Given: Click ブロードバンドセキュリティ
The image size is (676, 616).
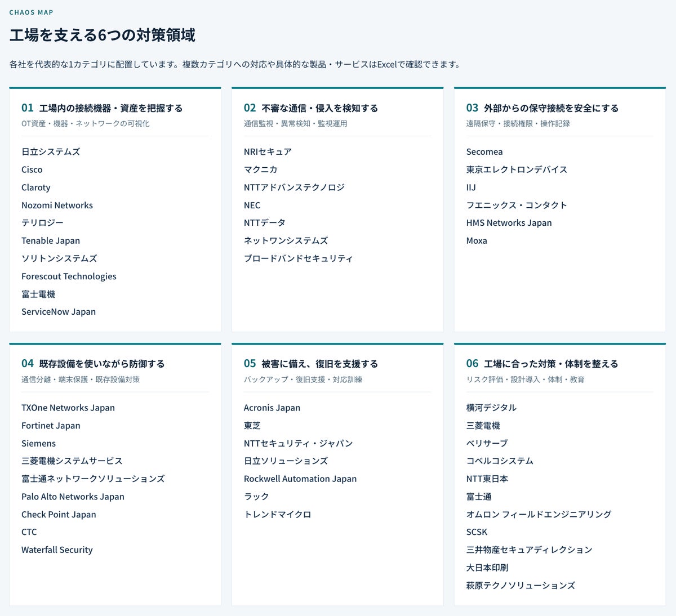Looking at the screenshot, I should [x=298, y=258].
